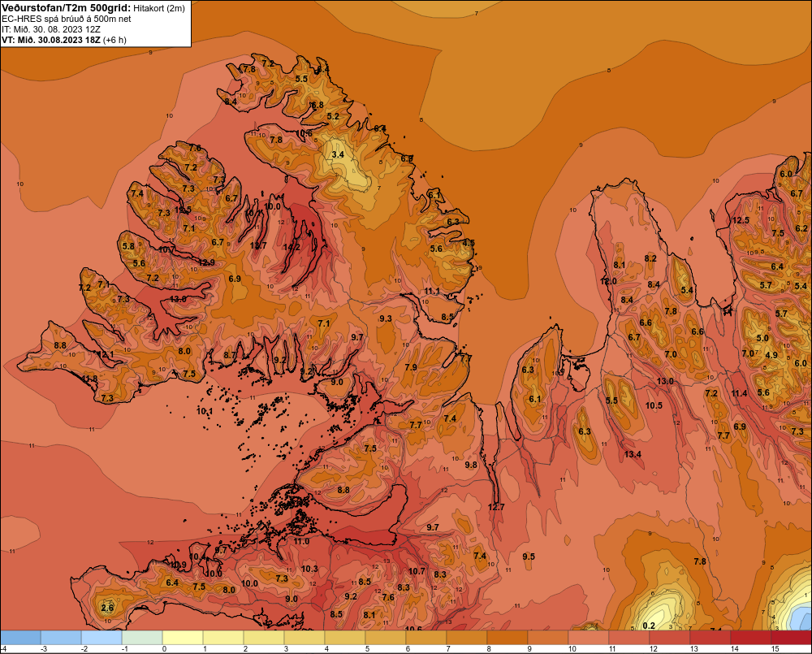Screen dimensions: 812x654
Task: Choose the 5 to 6 degree legend color
Action: tap(386, 638)
